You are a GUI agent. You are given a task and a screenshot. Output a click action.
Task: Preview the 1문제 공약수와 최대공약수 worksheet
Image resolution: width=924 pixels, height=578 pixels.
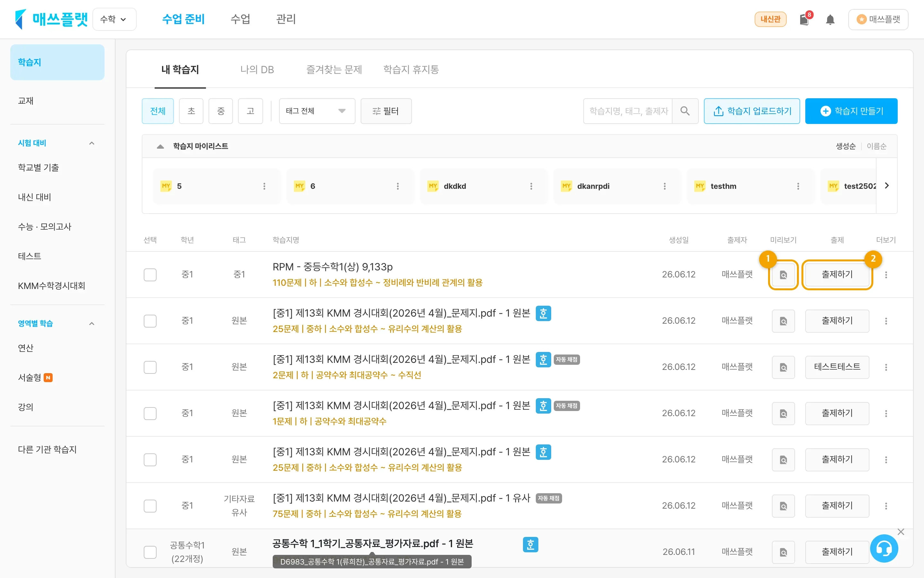pos(783,413)
